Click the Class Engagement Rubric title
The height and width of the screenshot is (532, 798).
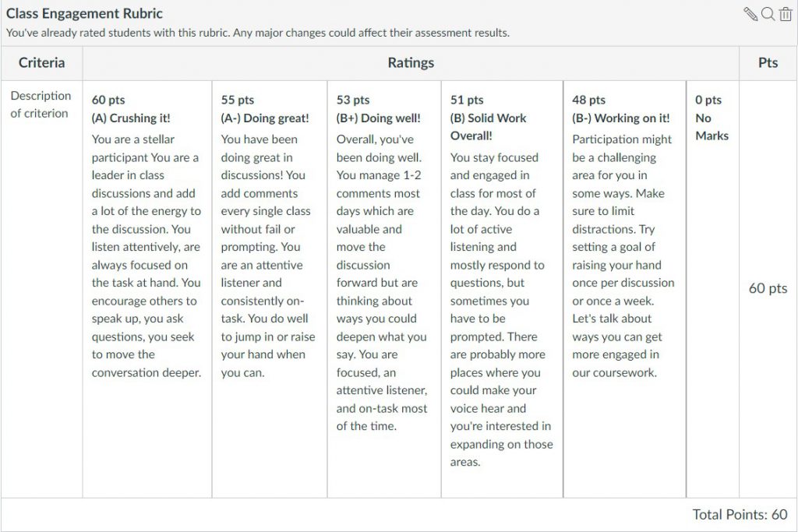pyautogui.click(x=84, y=13)
